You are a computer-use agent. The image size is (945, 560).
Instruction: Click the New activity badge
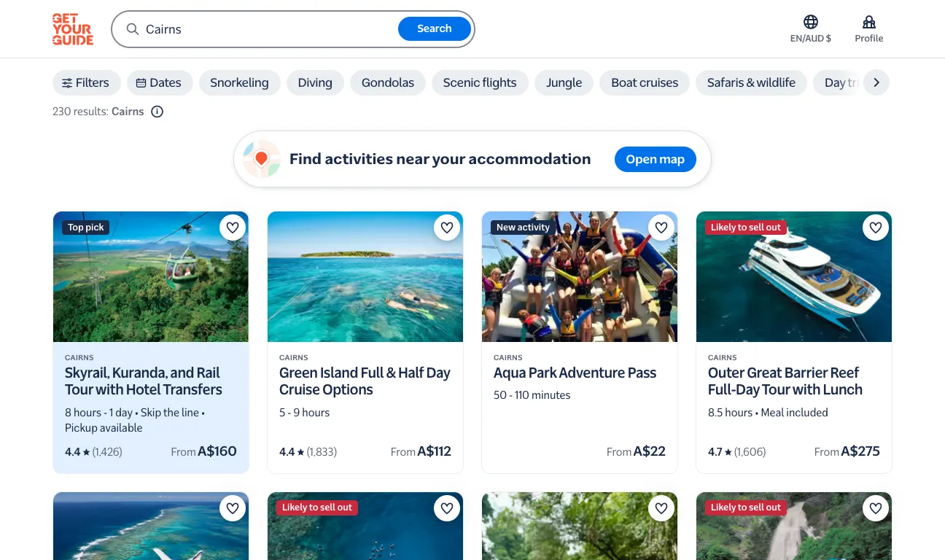(523, 227)
